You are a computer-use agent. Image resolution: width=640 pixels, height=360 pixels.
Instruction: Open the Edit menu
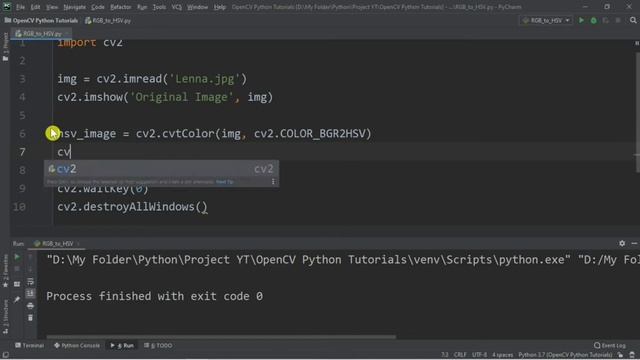point(36,7)
